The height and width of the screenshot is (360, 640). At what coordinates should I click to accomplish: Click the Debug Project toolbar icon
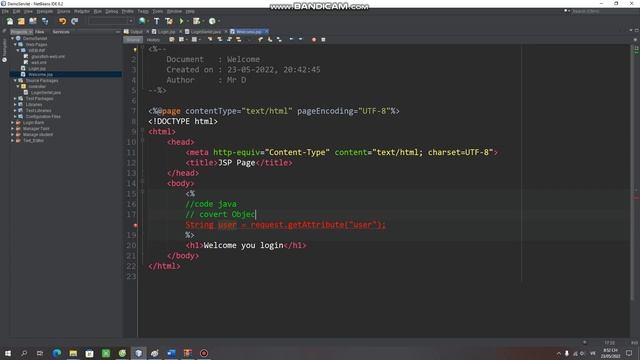click(196, 21)
